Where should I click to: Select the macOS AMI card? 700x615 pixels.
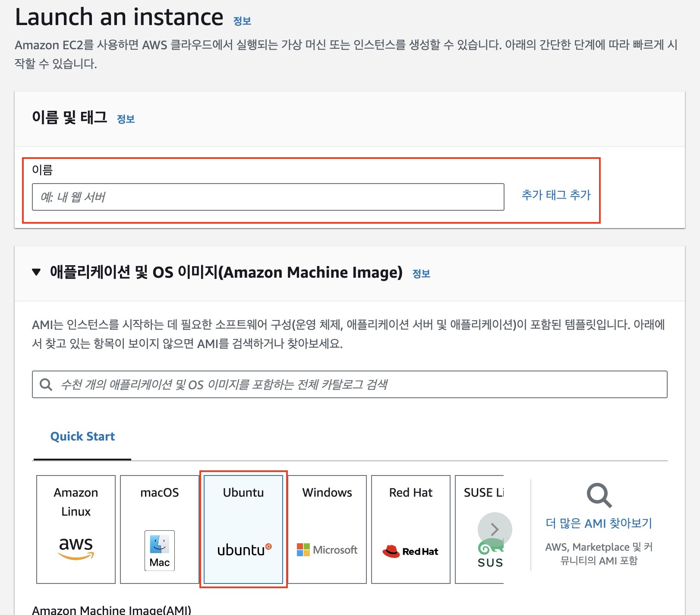click(159, 529)
